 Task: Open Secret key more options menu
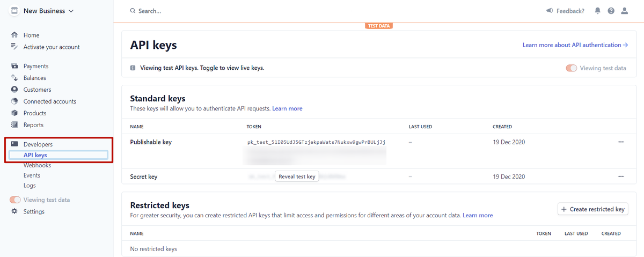(x=621, y=177)
